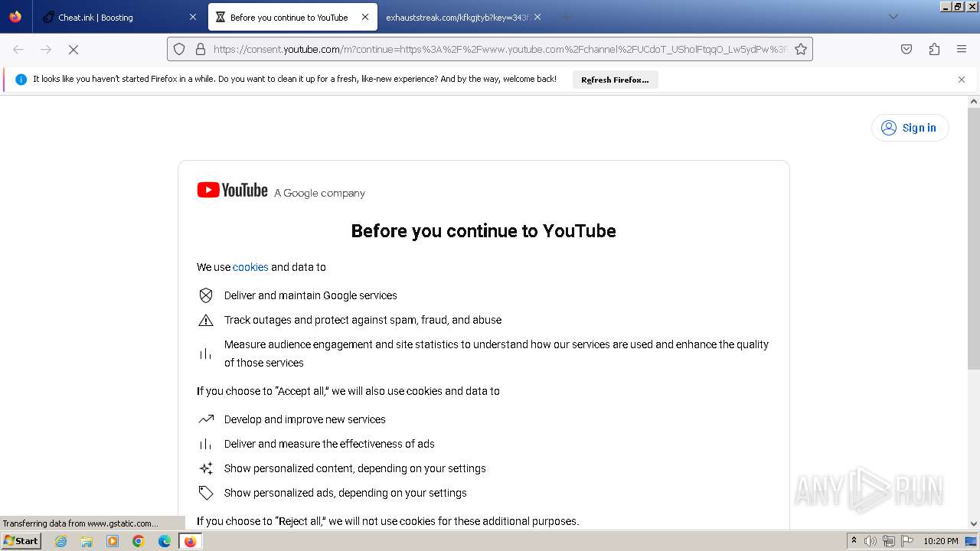Close the exhauststreak.com tab
Image resolution: width=980 pixels, height=551 pixels.
click(x=537, y=17)
